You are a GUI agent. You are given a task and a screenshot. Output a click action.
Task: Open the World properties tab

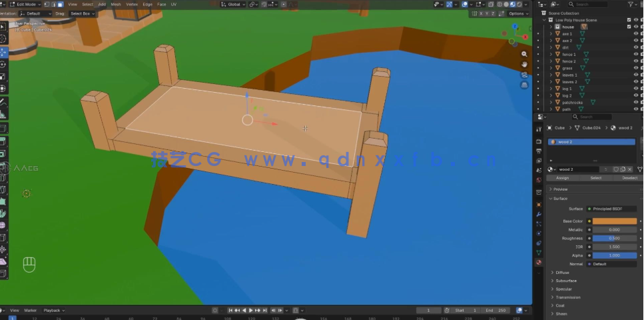click(x=539, y=180)
